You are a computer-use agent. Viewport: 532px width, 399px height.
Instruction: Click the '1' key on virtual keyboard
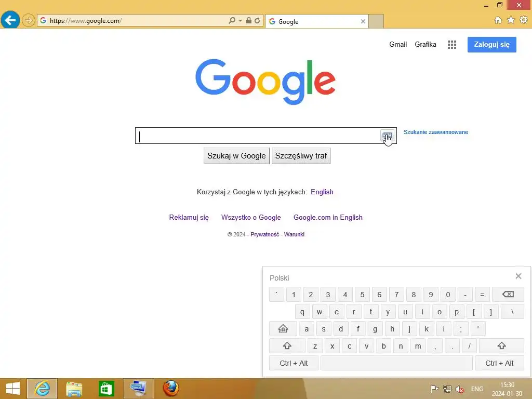point(294,295)
